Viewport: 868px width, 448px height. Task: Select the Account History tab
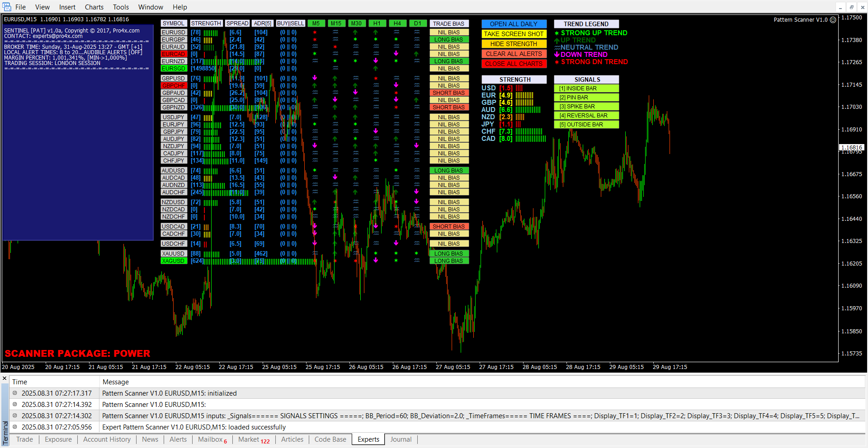[107, 439]
